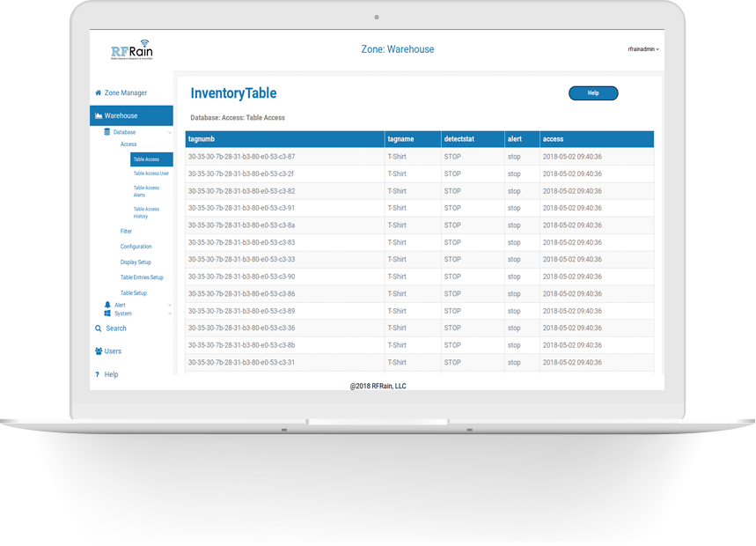Click the Users group icon
Viewport: 756px width, 546px height.
point(99,351)
